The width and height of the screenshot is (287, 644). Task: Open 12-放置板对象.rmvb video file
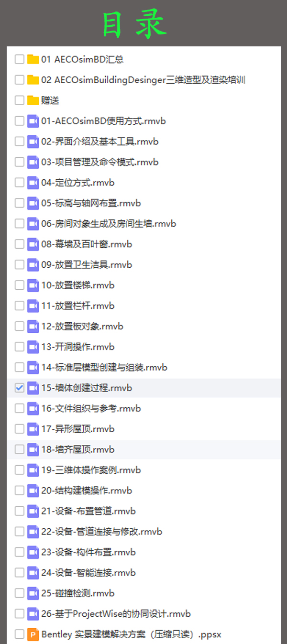coord(82,327)
